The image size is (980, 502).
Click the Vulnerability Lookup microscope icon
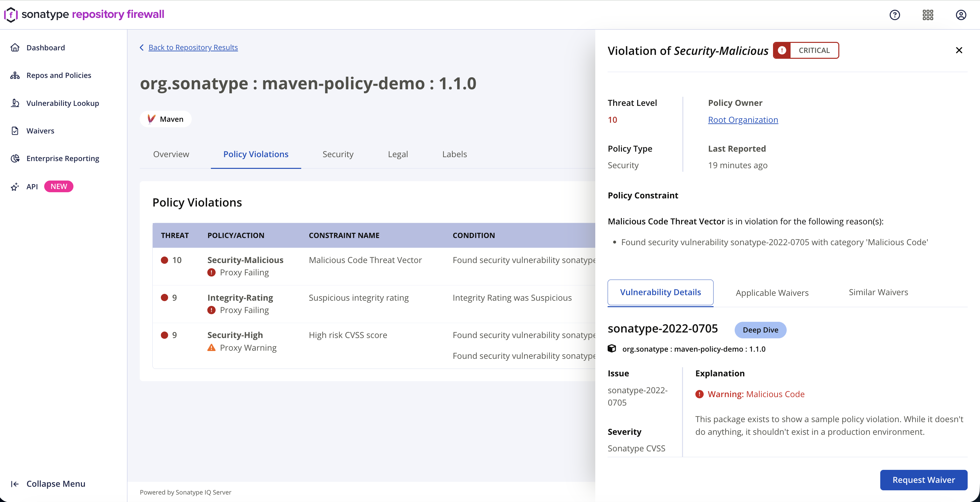(15, 103)
